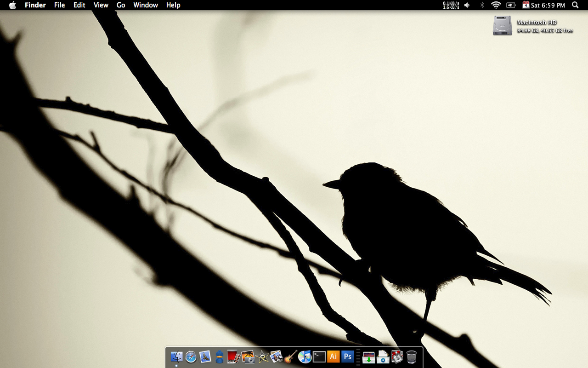The image size is (588, 368).
Task: Open the Apple menu
Action: pos(12,5)
